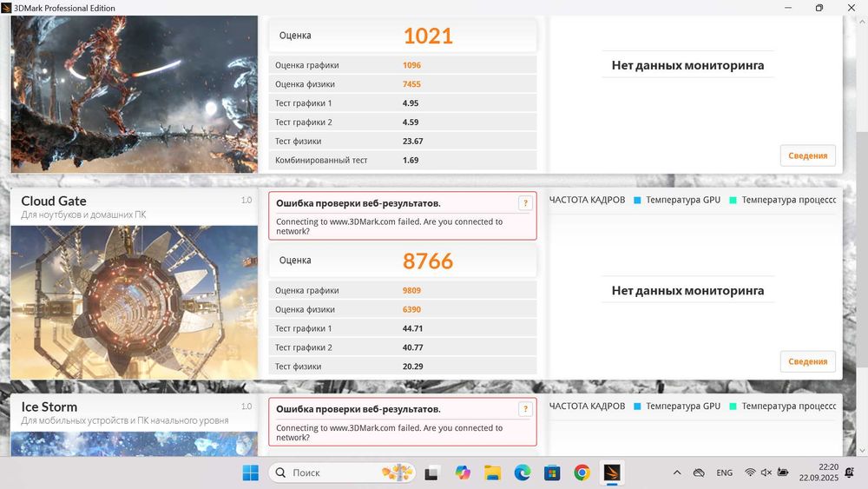
Task: Launch Microsoft Edge from the taskbar
Action: (522, 472)
